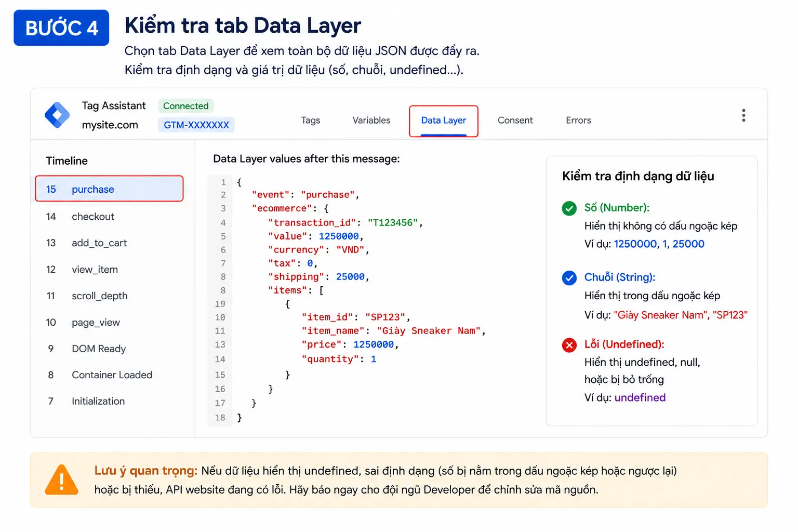This screenshot has height=532, width=798.
Task: Click the "SP123" value in JSON code
Action: pos(385,317)
